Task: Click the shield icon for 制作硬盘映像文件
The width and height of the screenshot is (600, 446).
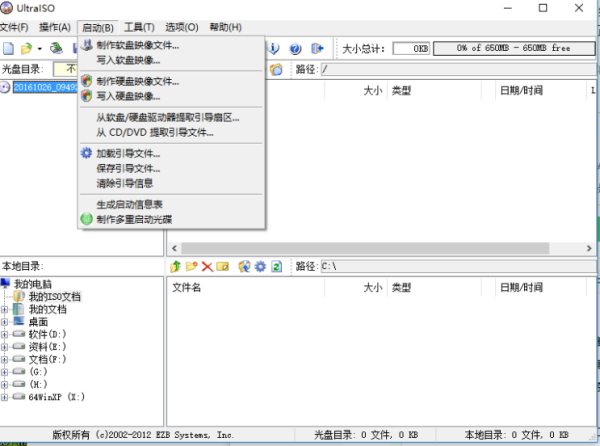Action: click(x=87, y=81)
